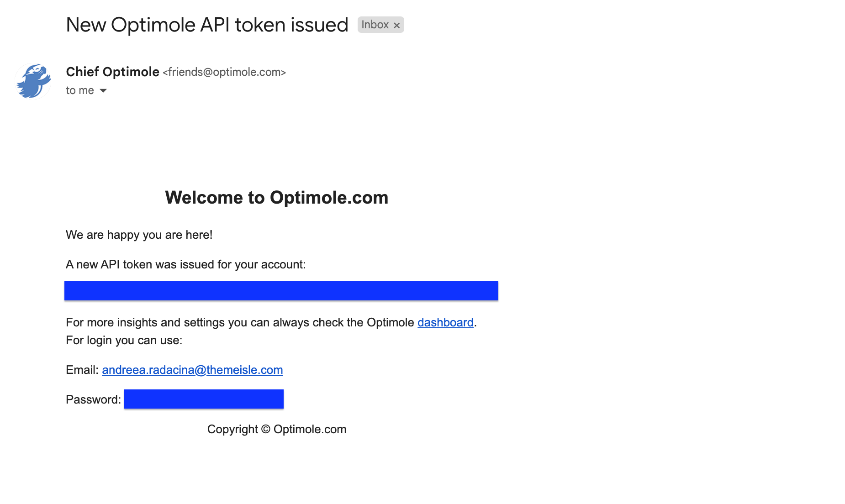The image size is (845, 504).
Task: Remove the Inbox label using its x
Action: click(396, 26)
